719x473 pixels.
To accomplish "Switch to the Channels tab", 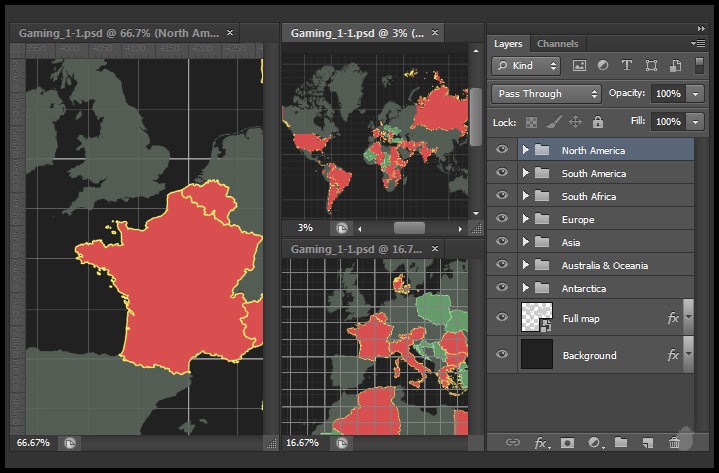I will pyautogui.click(x=557, y=44).
